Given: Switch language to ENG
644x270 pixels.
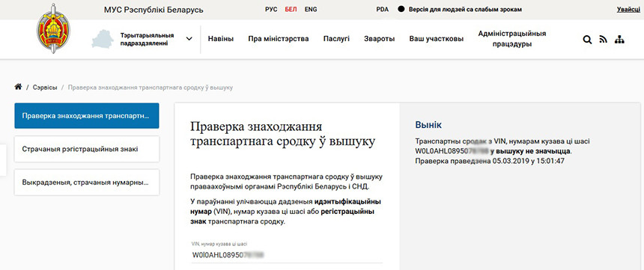Looking at the screenshot, I should pos(311,10).
